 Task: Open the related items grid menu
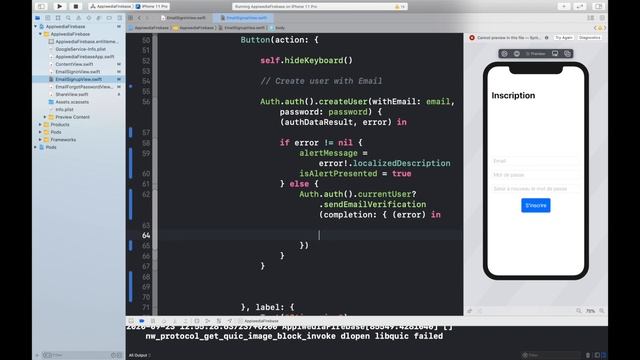[131, 18]
